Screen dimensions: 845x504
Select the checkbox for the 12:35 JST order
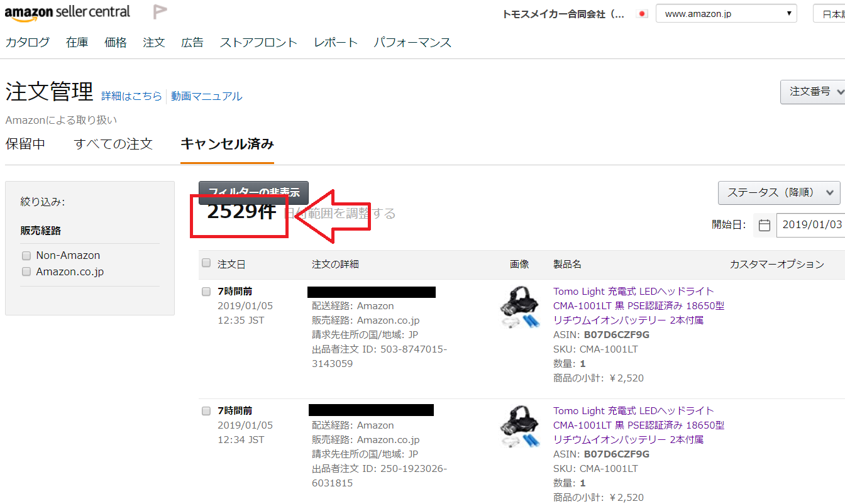(x=206, y=292)
